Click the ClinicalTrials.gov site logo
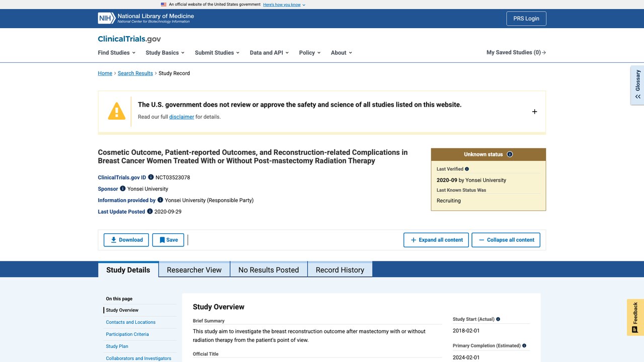This screenshot has width=644, height=362. pos(129,39)
